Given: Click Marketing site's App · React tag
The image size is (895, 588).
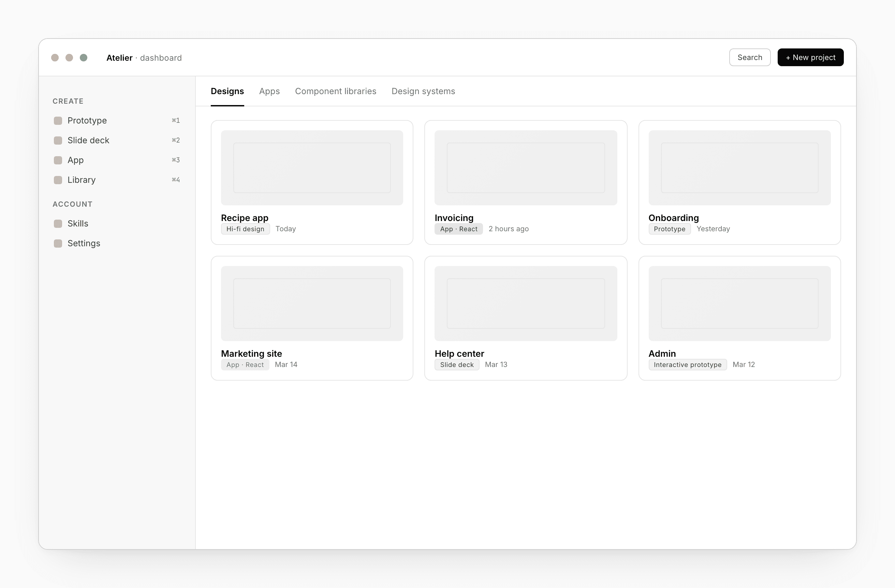Looking at the screenshot, I should 245,365.
